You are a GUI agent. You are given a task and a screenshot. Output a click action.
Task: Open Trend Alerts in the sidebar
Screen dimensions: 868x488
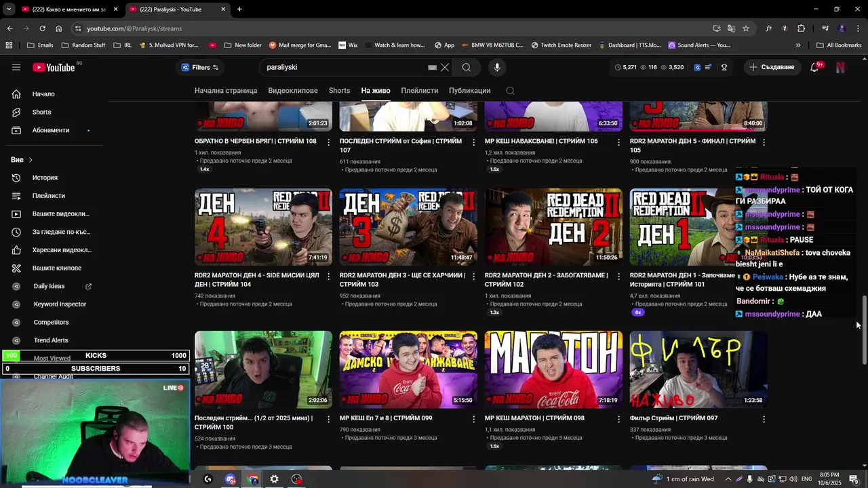[51, 340]
